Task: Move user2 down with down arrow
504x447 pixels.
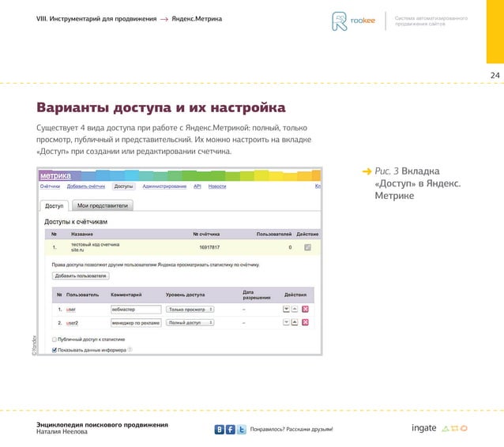Action: click(286, 322)
